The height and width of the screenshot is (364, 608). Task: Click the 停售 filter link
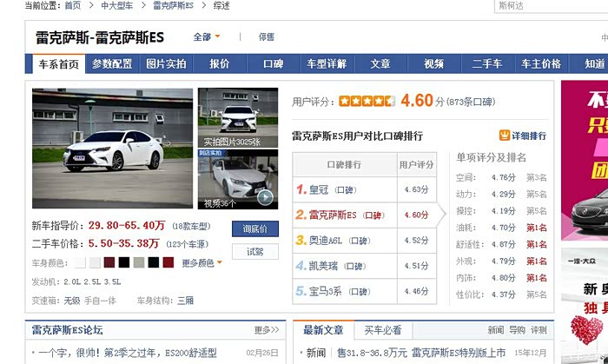pyautogui.click(x=267, y=36)
